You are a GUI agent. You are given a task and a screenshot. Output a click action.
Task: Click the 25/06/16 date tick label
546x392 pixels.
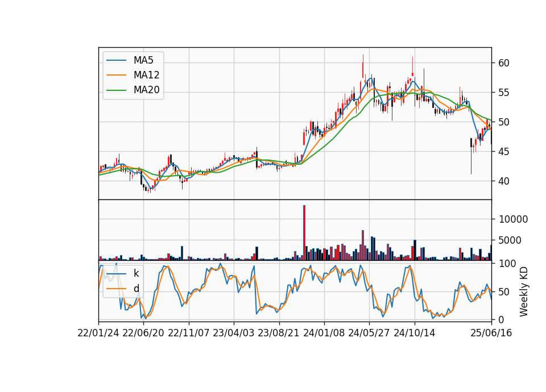coord(491,333)
